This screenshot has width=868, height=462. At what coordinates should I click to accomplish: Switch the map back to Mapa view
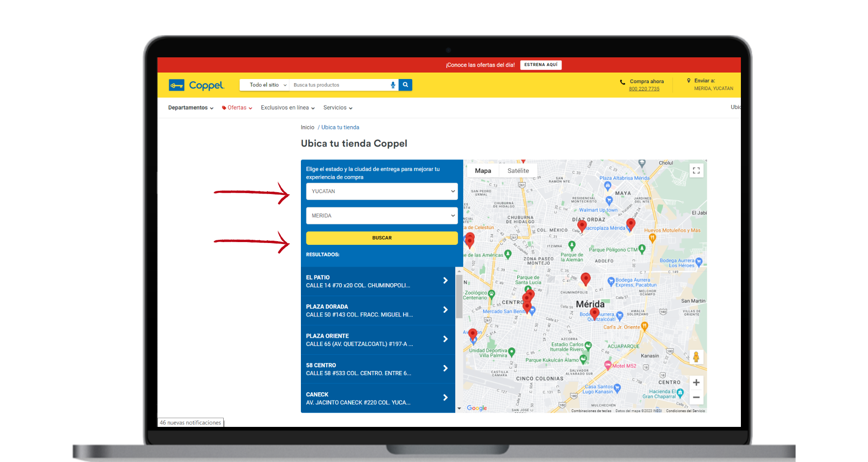click(483, 170)
